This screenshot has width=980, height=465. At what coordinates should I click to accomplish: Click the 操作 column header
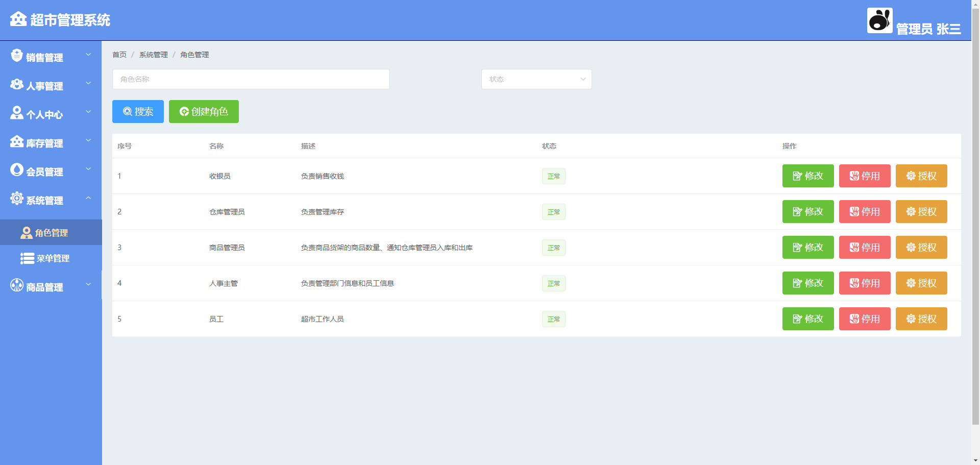790,146
